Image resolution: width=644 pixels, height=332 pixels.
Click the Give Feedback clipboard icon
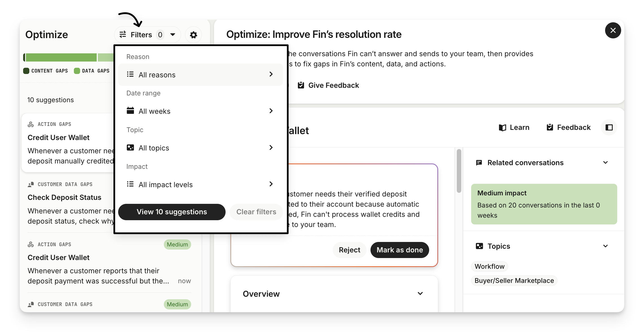tap(301, 85)
